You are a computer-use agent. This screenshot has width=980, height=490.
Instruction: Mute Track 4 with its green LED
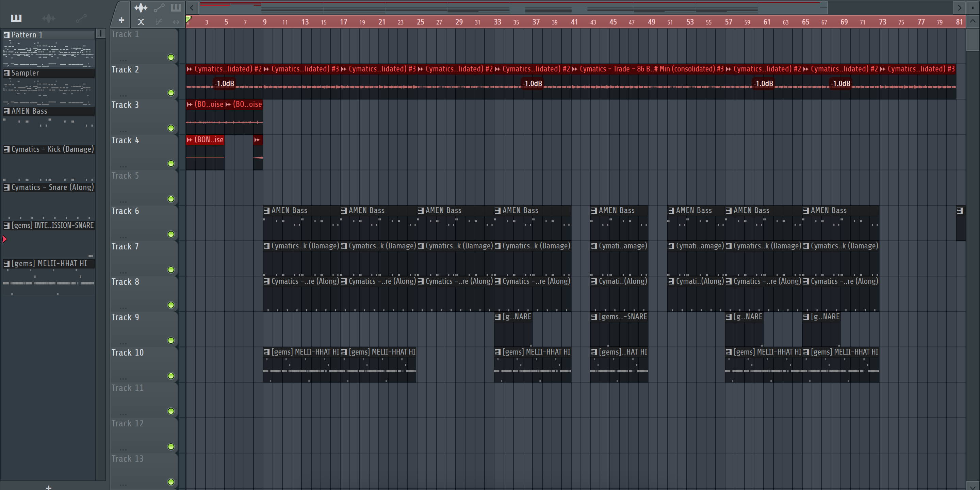click(171, 164)
